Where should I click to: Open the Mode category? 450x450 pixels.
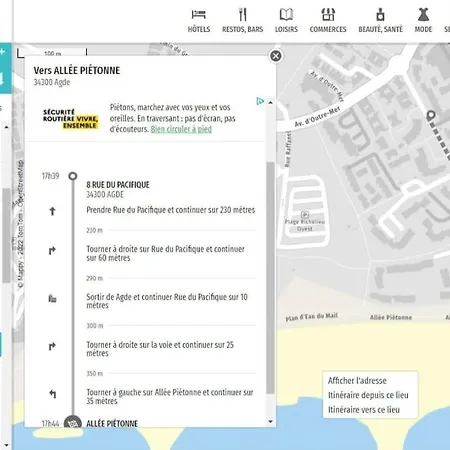click(x=423, y=21)
